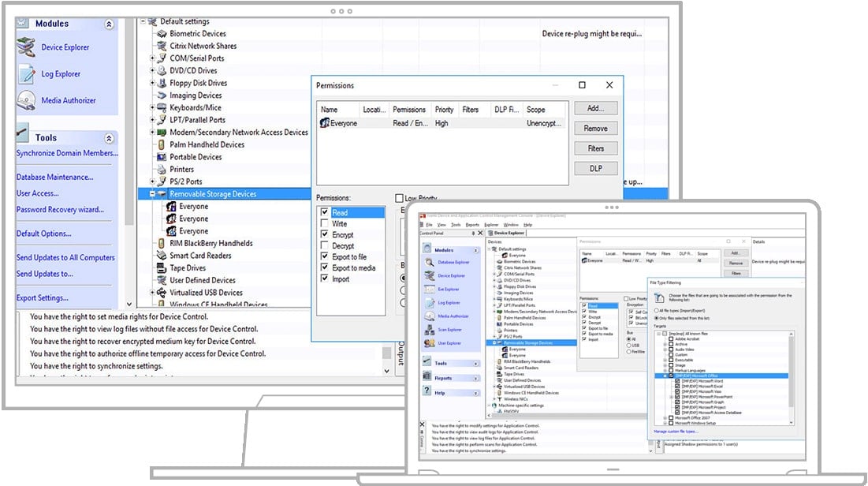This screenshot has height=486, width=868.
Task: Enable Decrypt checkbox on monitor dialog
Action: click(324, 245)
